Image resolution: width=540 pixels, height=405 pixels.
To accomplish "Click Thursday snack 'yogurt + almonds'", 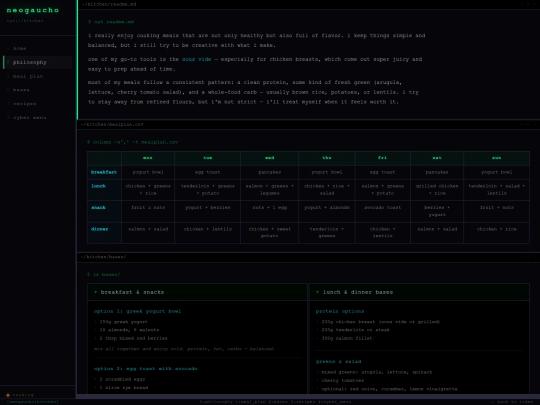I will [x=327, y=211].
